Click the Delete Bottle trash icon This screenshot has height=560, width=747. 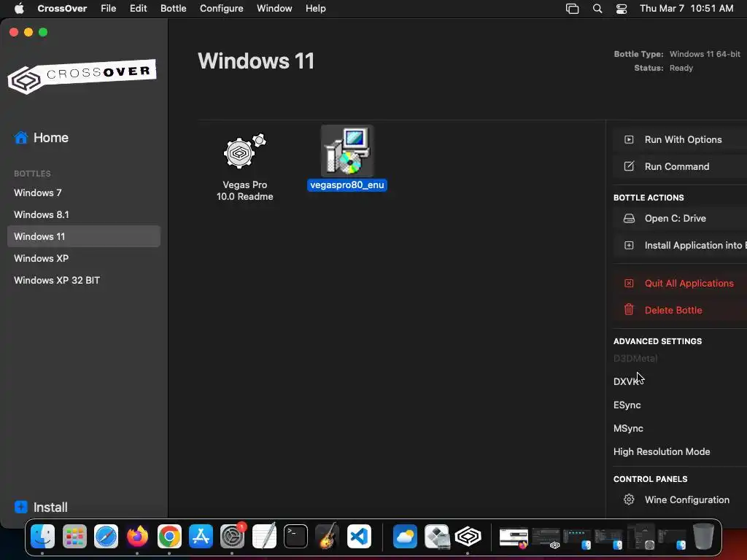629,309
